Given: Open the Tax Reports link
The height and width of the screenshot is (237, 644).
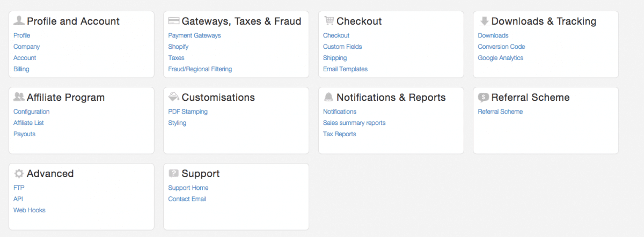Looking at the screenshot, I should (339, 134).
